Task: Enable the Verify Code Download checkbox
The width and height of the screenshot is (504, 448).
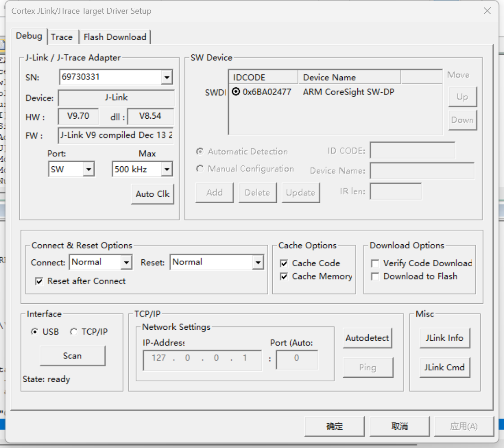Action: [375, 264]
